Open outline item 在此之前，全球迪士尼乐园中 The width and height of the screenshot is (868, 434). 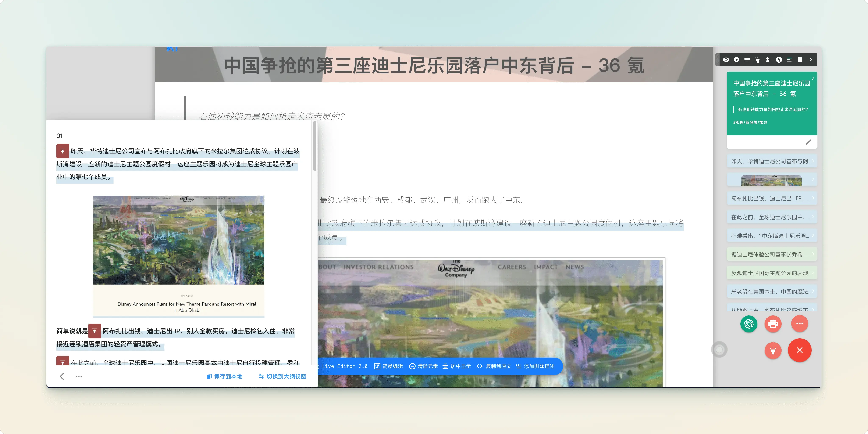click(772, 217)
